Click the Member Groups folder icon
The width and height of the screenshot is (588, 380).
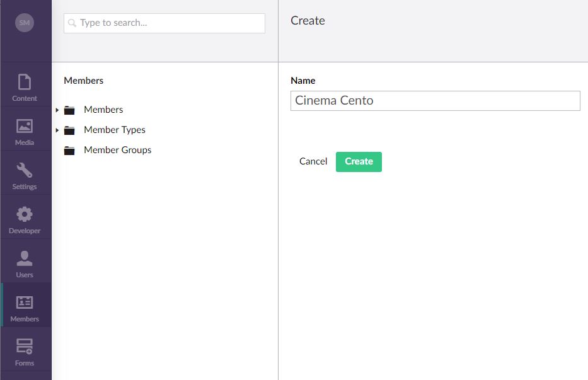(69, 151)
